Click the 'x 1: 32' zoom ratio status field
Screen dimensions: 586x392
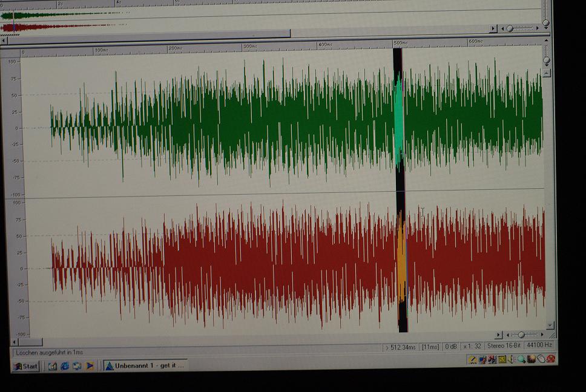(472, 346)
